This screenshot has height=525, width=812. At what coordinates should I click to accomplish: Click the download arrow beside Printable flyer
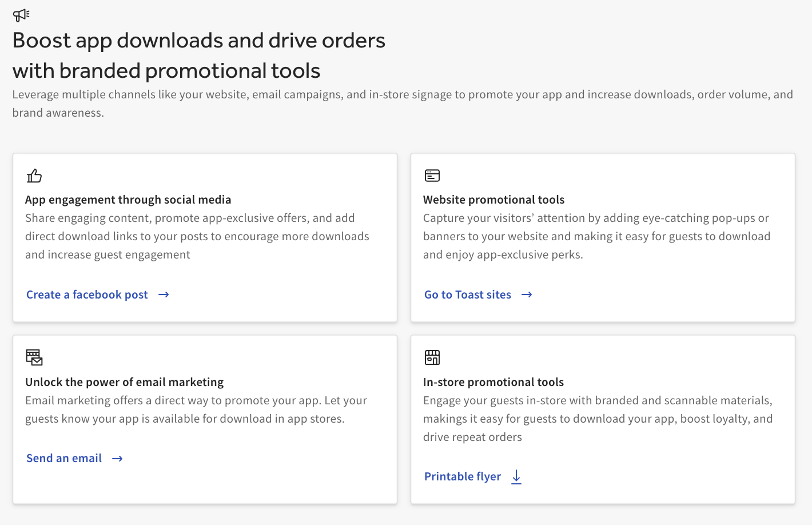tap(516, 477)
